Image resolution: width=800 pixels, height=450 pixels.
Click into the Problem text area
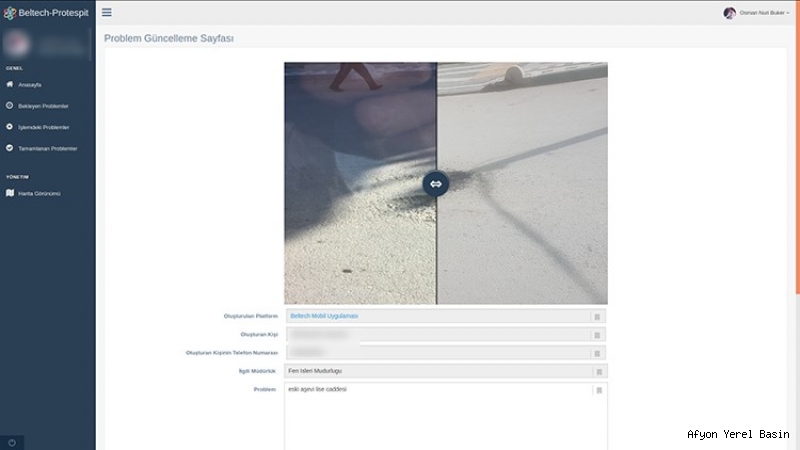(440, 416)
